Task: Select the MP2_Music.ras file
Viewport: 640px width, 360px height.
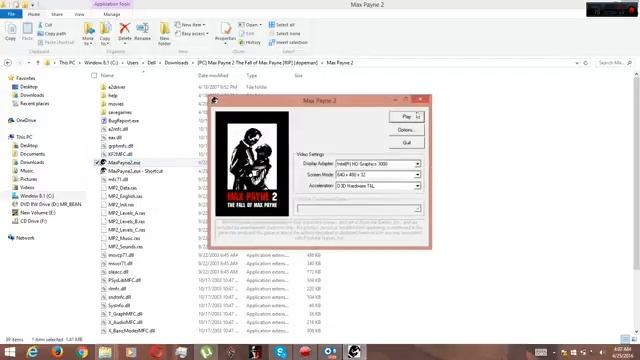Action: coord(124,238)
